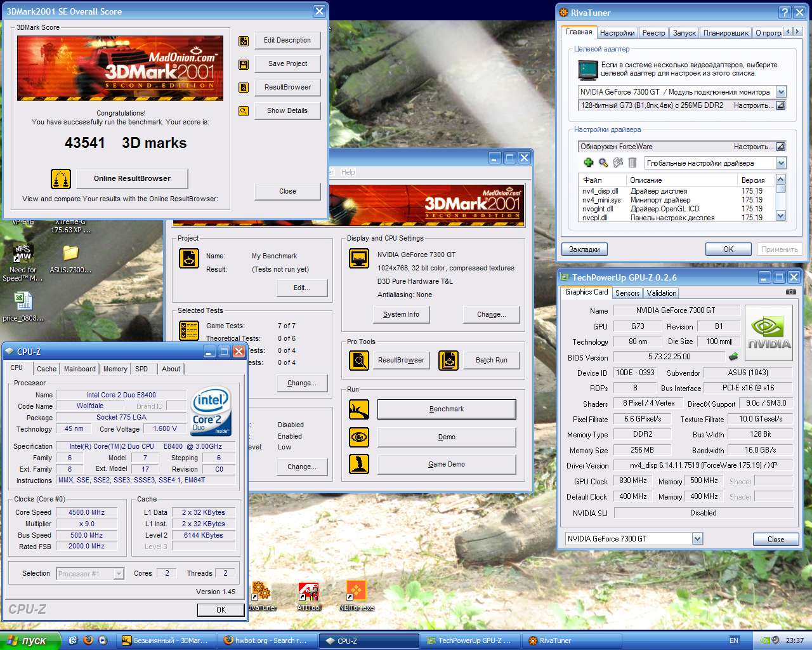
Task: Click the OK button in CPU-Z
Action: coord(221,609)
